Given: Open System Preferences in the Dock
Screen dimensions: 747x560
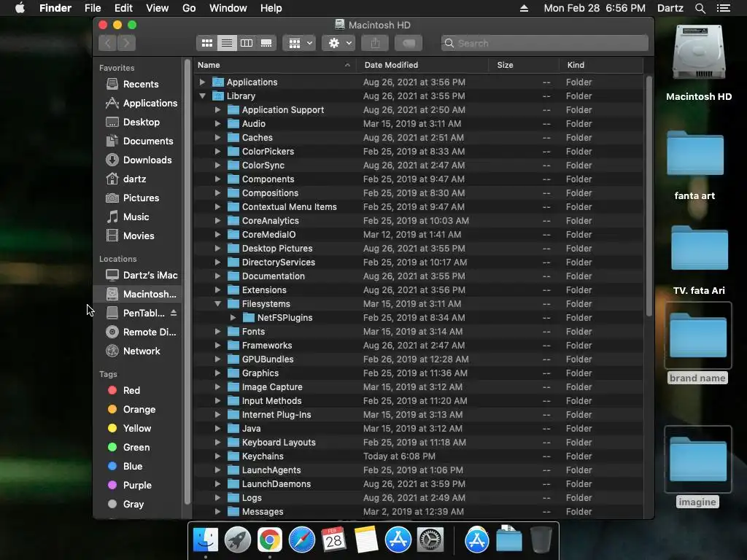Looking at the screenshot, I should click(x=430, y=540).
